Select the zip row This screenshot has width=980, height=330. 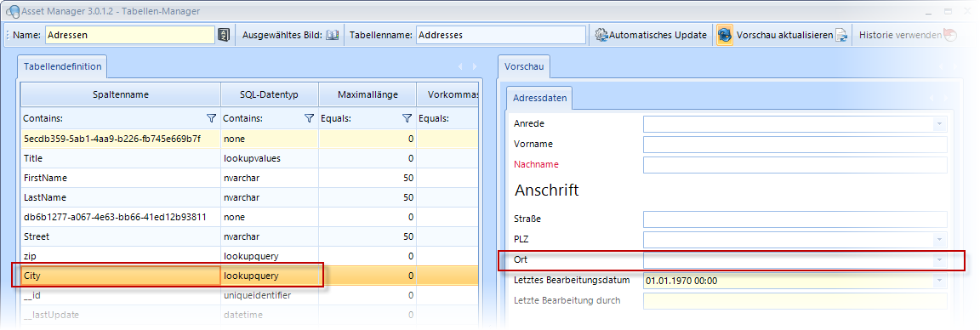point(250,256)
